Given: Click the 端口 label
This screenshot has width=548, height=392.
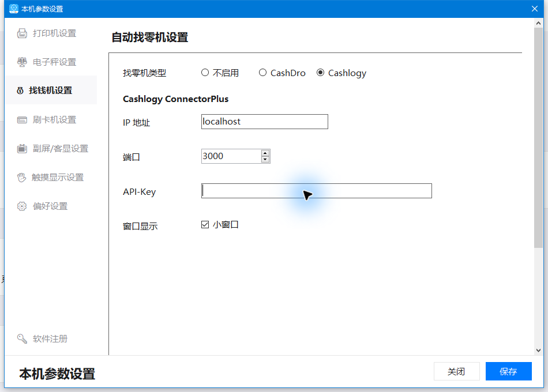Looking at the screenshot, I should 132,157.
